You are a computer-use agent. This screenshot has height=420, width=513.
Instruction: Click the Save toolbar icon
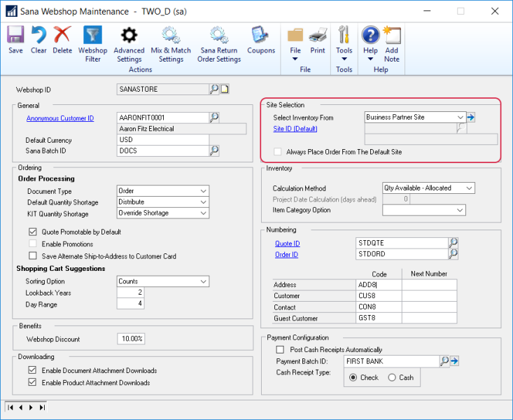click(15, 35)
